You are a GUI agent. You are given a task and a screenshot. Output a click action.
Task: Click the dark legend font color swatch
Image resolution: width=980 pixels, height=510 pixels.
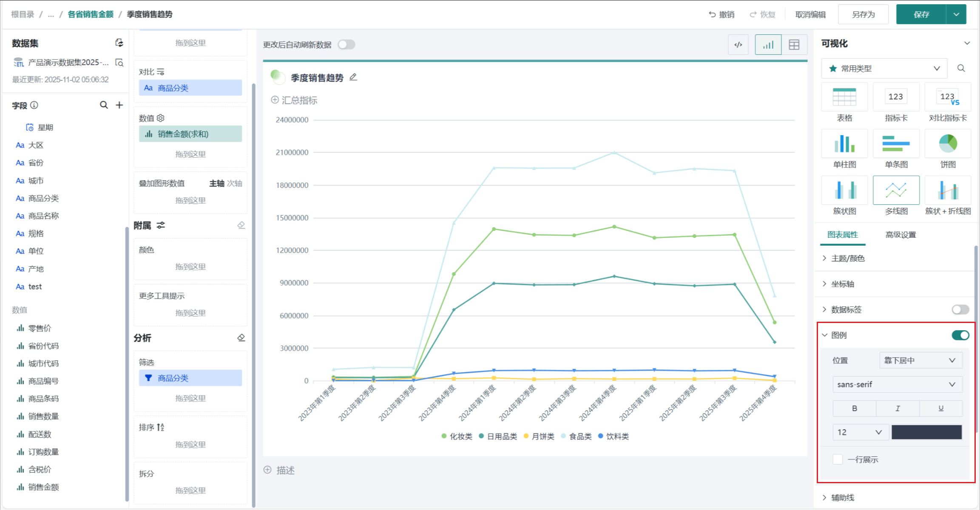tap(926, 432)
